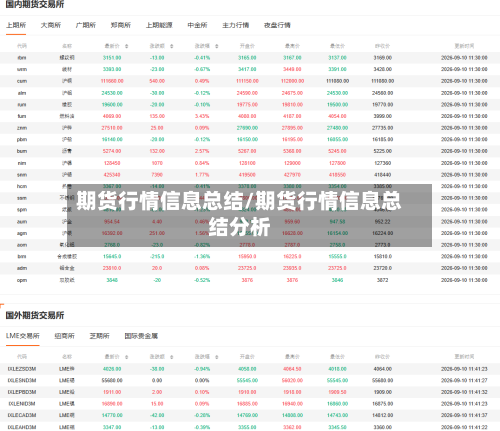Sort domestic table by 最新价 arrows

(x=127, y=46)
